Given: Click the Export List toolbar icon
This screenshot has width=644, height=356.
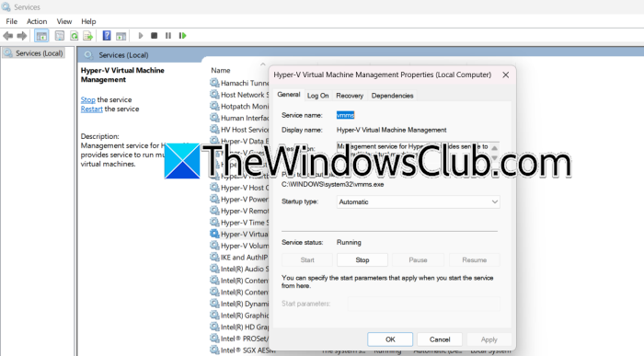Looking at the screenshot, I should (88, 36).
